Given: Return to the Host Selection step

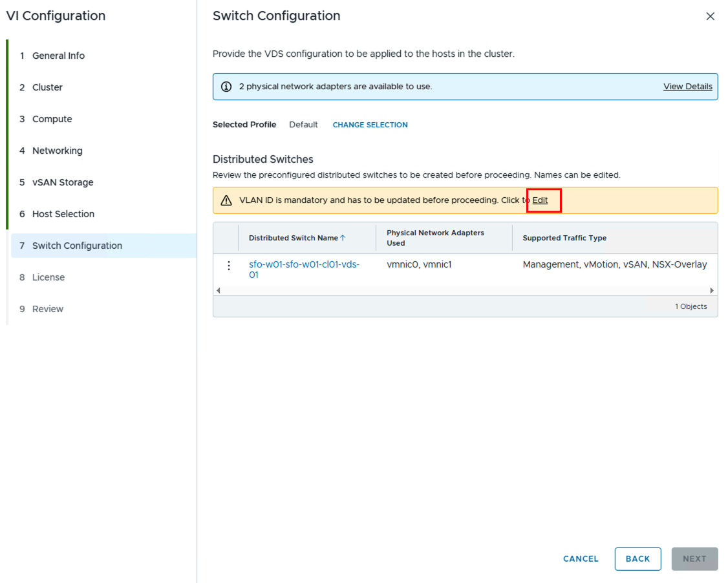Looking at the screenshot, I should (x=63, y=214).
